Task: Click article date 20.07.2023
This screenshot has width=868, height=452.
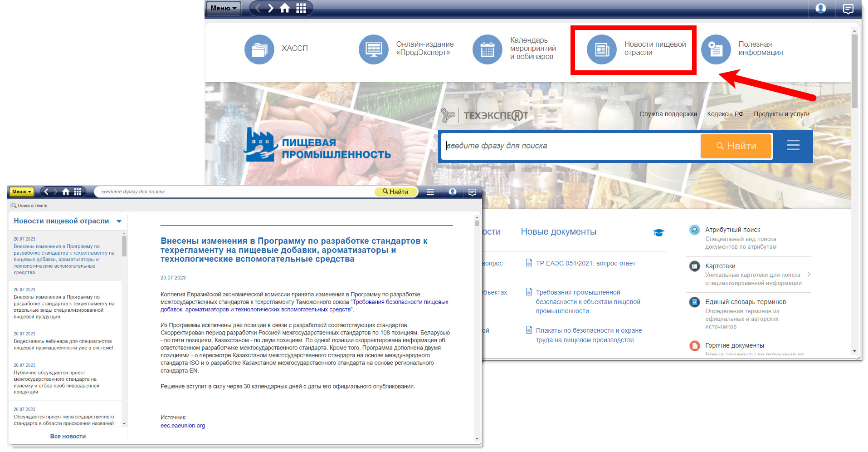Action: tap(173, 278)
